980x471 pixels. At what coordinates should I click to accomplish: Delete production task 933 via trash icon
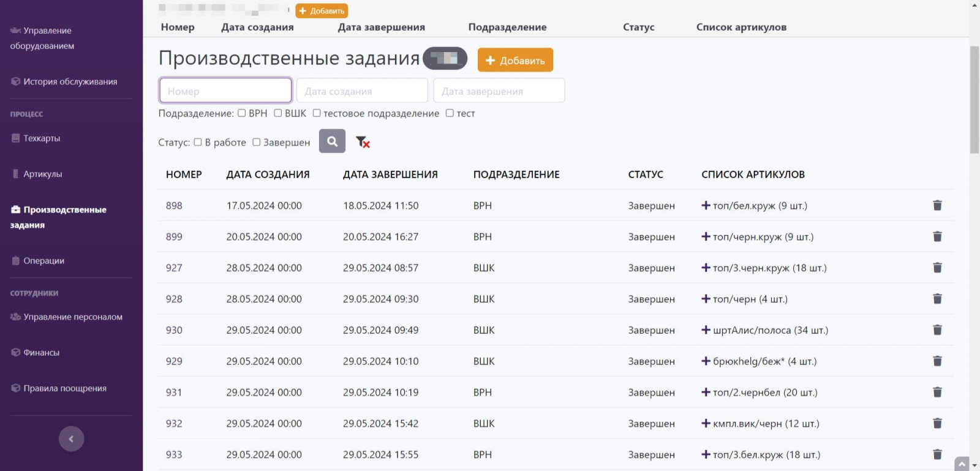[937, 454]
